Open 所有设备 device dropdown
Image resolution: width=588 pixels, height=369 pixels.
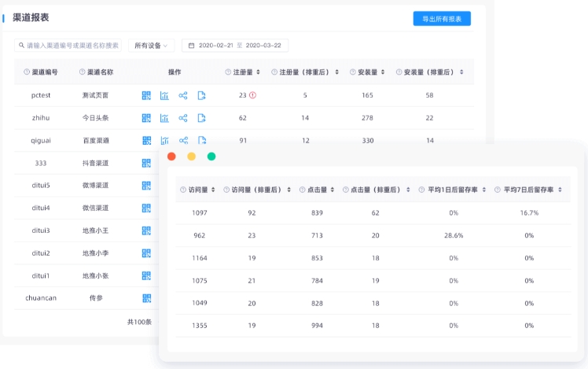point(151,46)
